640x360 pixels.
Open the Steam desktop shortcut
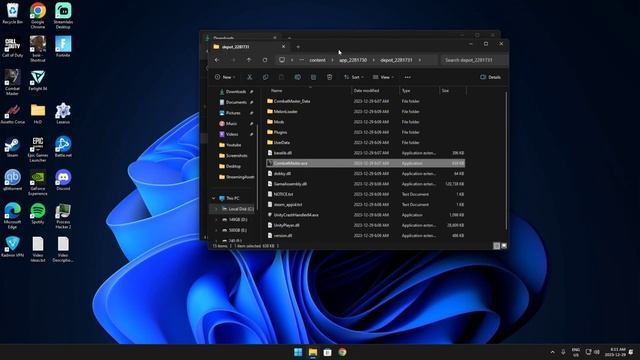click(x=12, y=147)
